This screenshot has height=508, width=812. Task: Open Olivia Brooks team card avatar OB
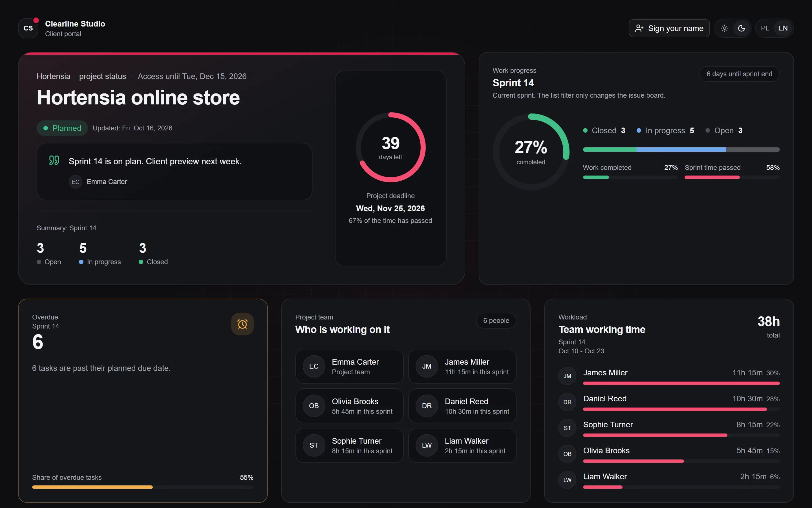(x=314, y=406)
